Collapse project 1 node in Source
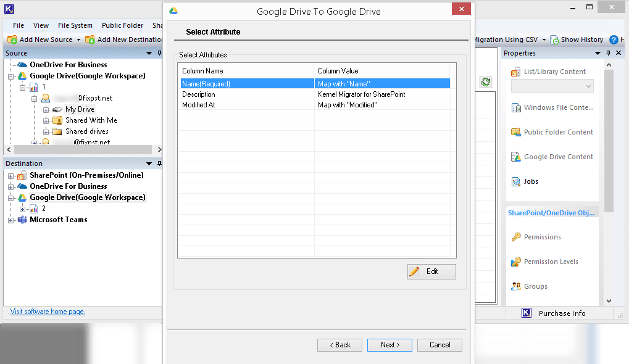629x364 pixels. pyautogui.click(x=22, y=88)
